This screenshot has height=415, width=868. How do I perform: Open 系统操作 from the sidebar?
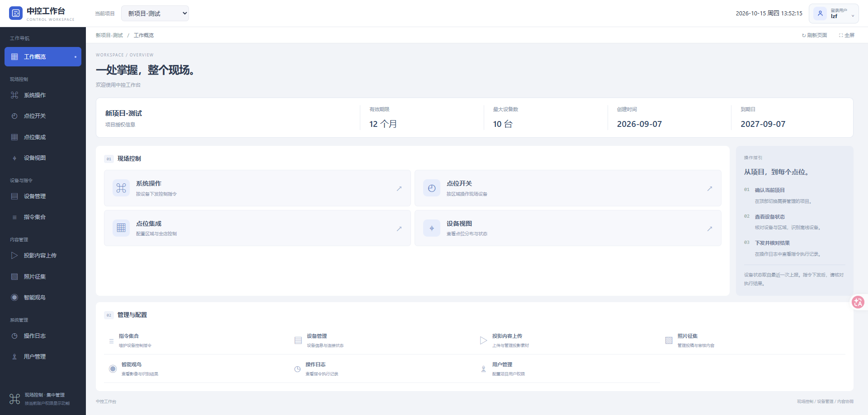[43, 95]
